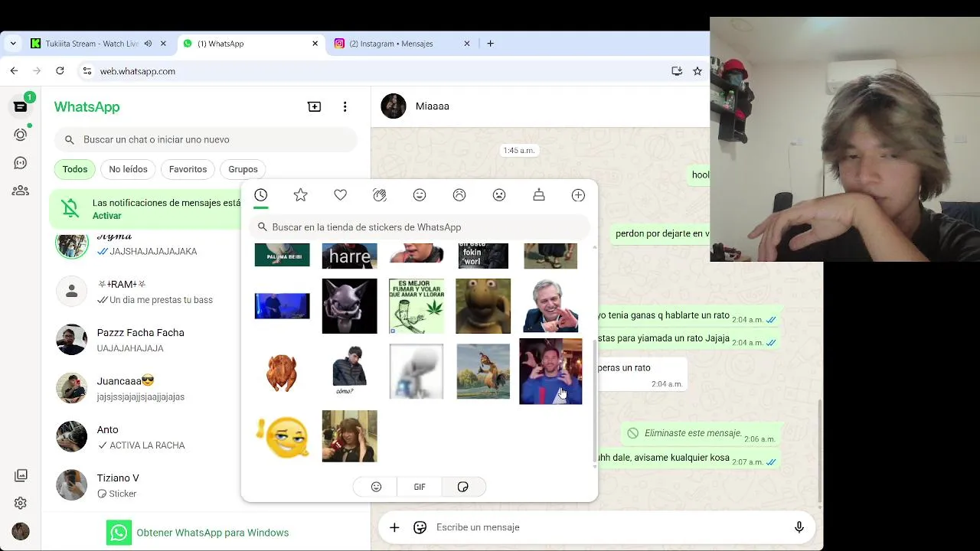Select the Todos chat filter

click(x=75, y=169)
